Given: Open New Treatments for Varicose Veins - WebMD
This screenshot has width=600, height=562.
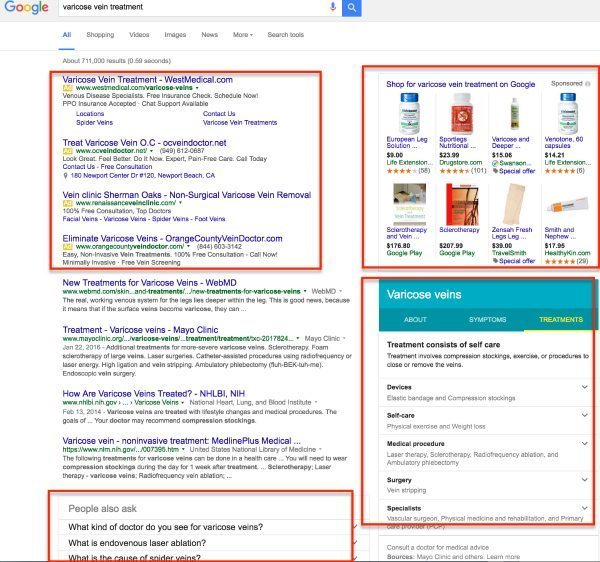Looking at the screenshot, I should click(150, 283).
